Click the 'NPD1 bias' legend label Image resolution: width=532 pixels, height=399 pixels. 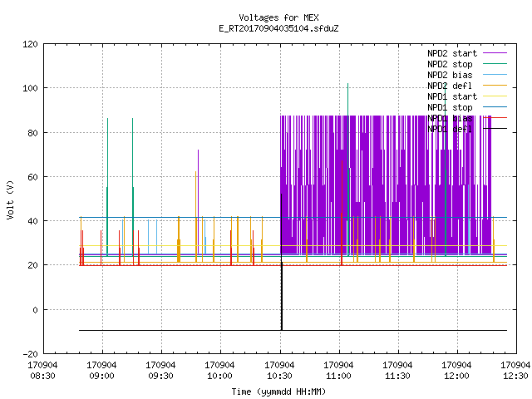coord(450,118)
